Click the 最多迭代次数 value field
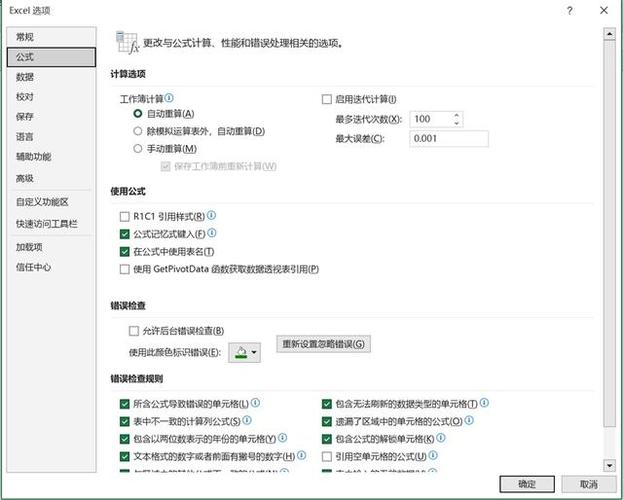This screenshot has width=623, height=500. pyautogui.click(x=431, y=119)
